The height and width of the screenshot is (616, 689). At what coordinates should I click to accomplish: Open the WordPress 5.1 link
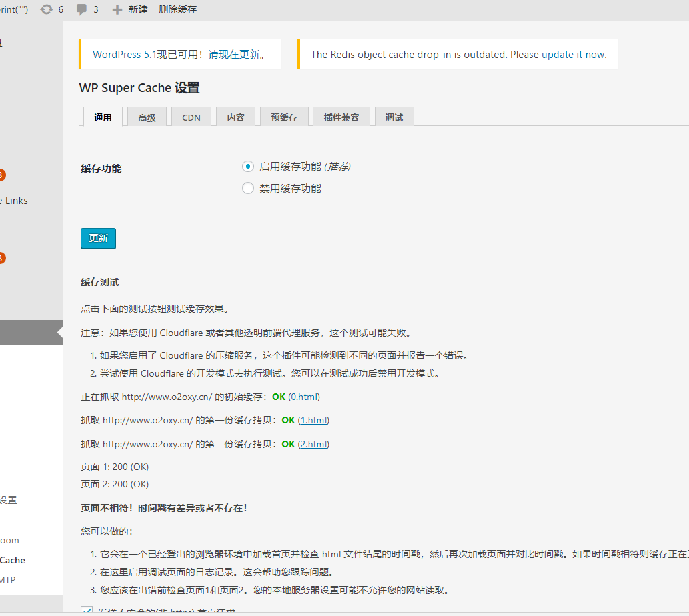pyautogui.click(x=125, y=55)
